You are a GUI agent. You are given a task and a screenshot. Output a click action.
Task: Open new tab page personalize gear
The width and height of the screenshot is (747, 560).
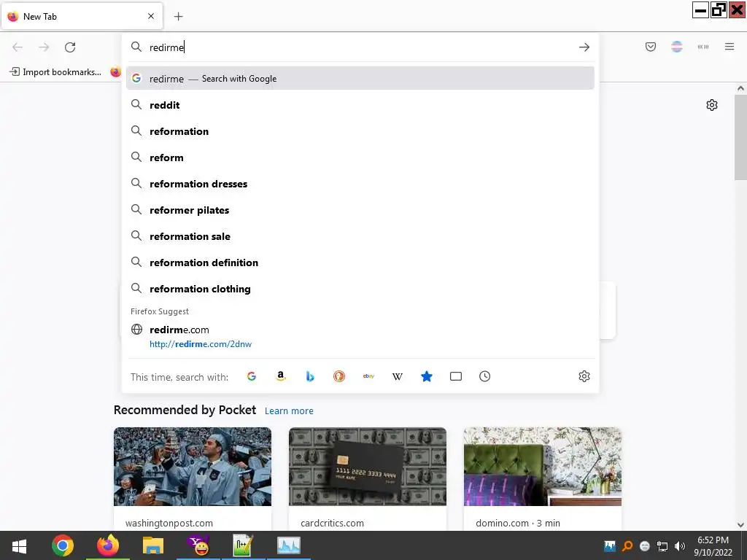click(712, 105)
